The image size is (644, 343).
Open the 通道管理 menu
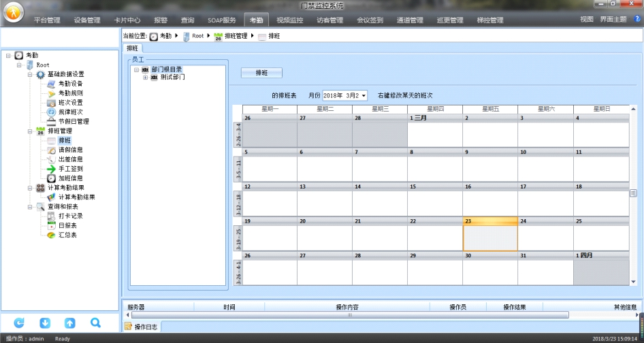coord(410,20)
